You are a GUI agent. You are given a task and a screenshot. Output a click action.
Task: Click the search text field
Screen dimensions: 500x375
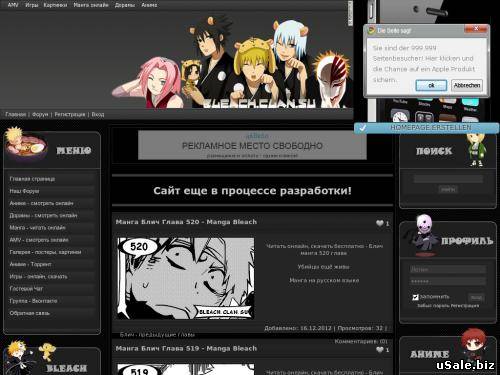[448, 179]
